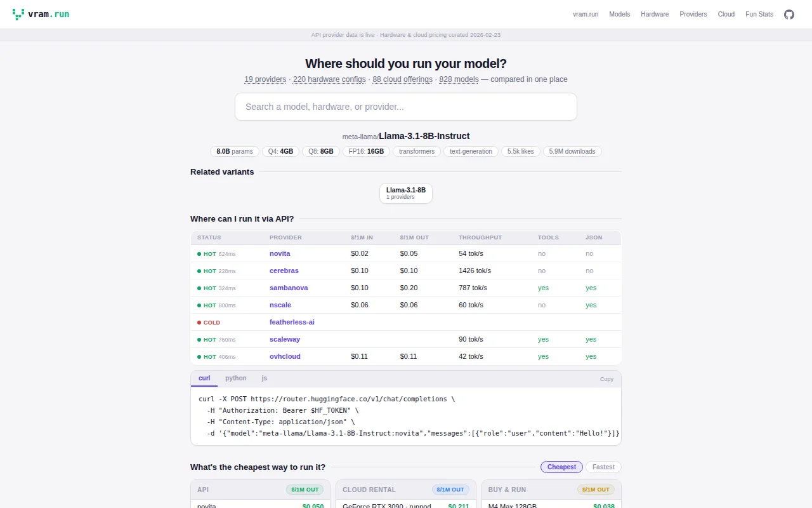Screen dimensions: 812x508
Task: Open the featherless-ai provider link
Action: pos(292,322)
